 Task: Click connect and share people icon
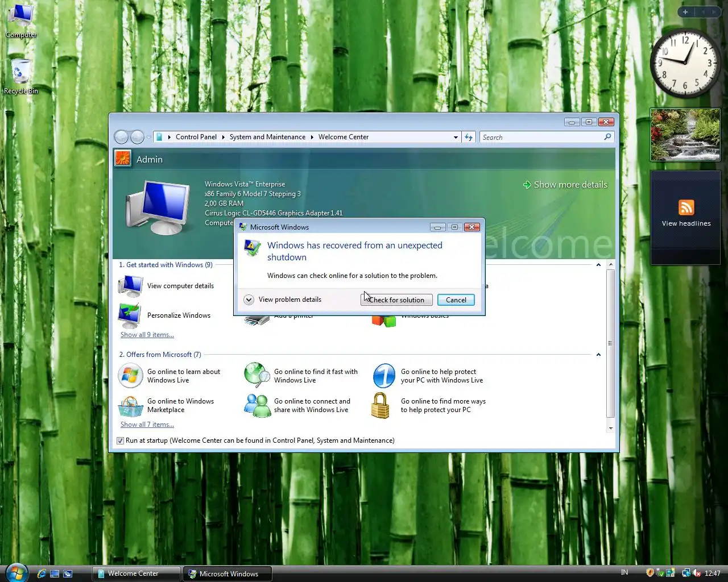pos(257,406)
